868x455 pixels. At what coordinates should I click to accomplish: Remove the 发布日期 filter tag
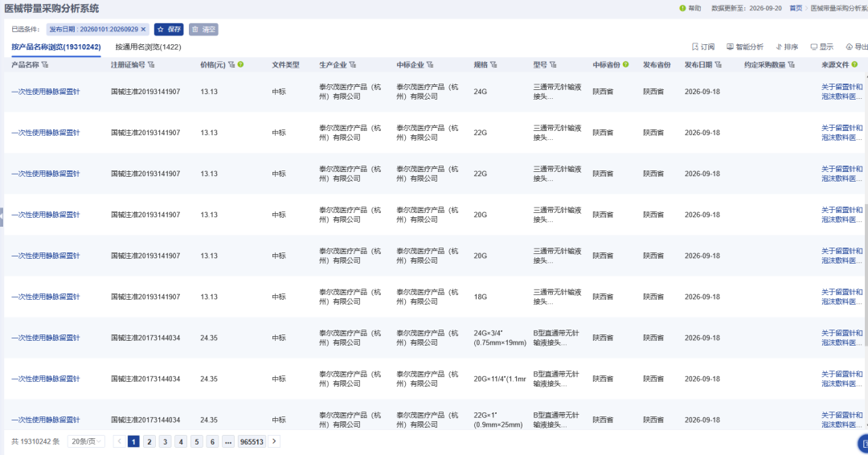click(x=143, y=29)
